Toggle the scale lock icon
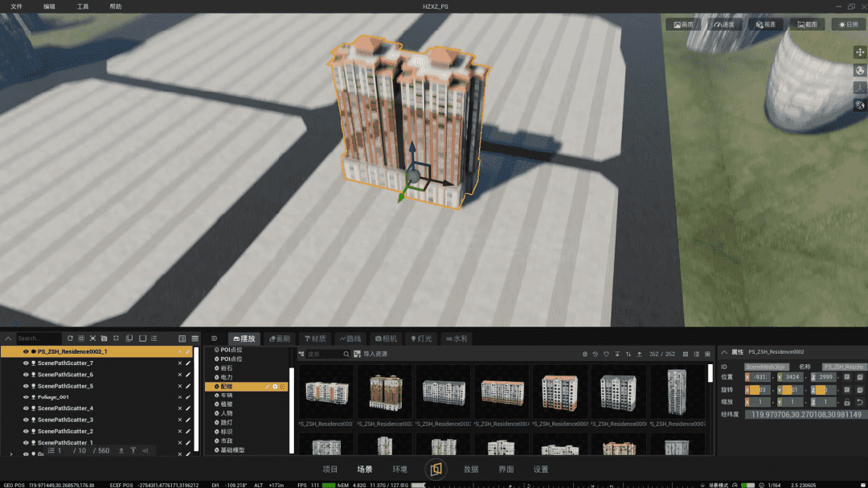This screenshot has height=488, width=868. coord(847,402)
